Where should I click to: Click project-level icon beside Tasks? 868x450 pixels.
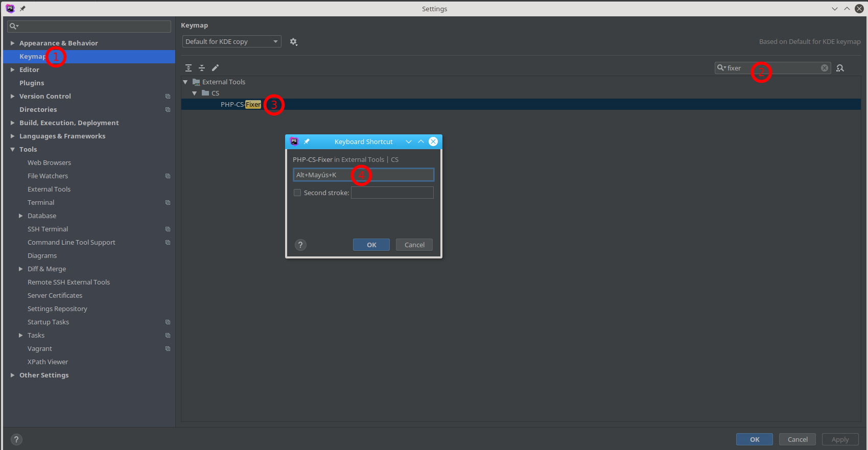pyautogui.click(x=168, y=335)
